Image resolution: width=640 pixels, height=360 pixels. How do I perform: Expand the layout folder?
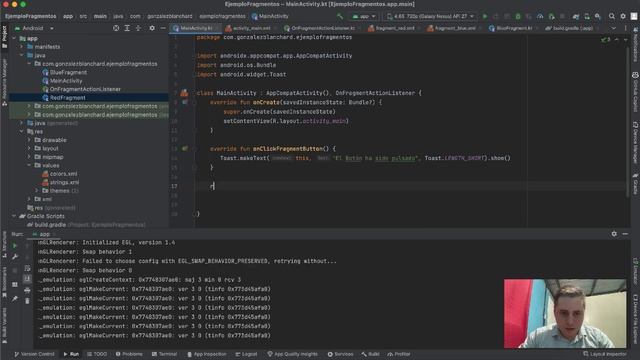click(29, 149)
